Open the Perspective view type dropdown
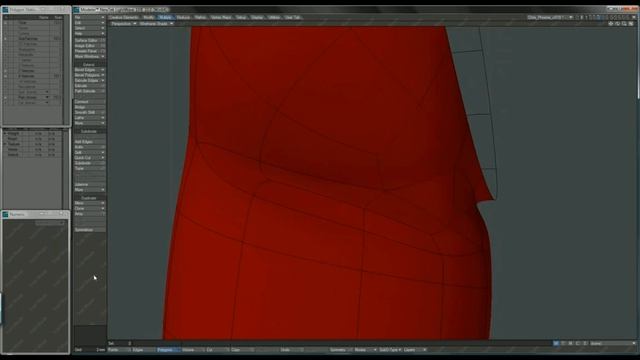 pos(124,24)
